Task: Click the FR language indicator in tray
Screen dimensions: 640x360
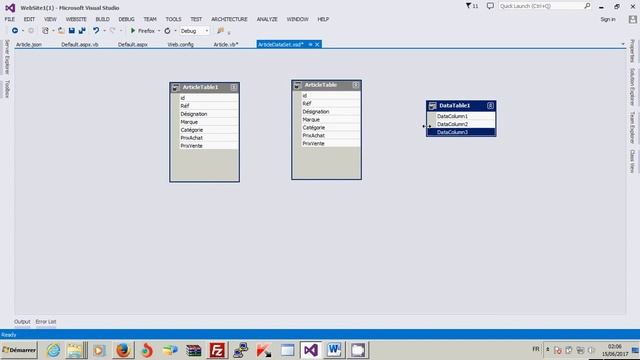Action: (x=536, y=349)
